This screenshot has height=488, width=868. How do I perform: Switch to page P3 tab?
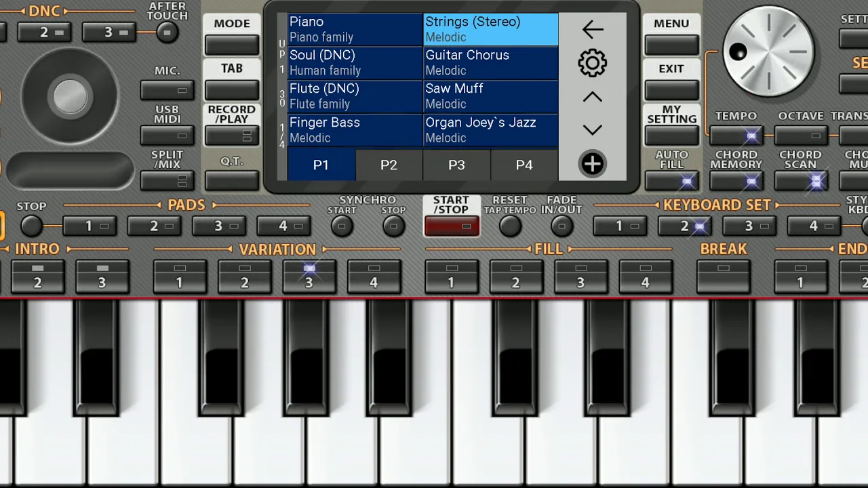[x=456, y=165]
